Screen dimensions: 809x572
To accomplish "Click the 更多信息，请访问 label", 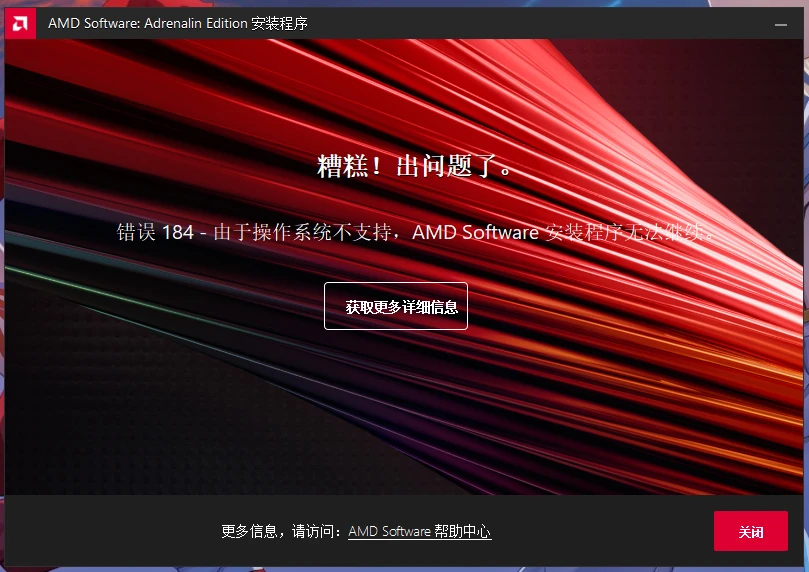I will [x=281, y=531].
